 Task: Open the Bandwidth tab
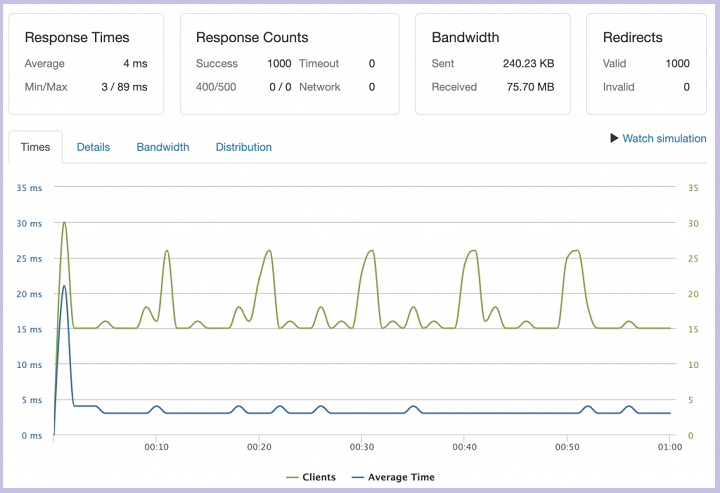[x=163, y=147]
